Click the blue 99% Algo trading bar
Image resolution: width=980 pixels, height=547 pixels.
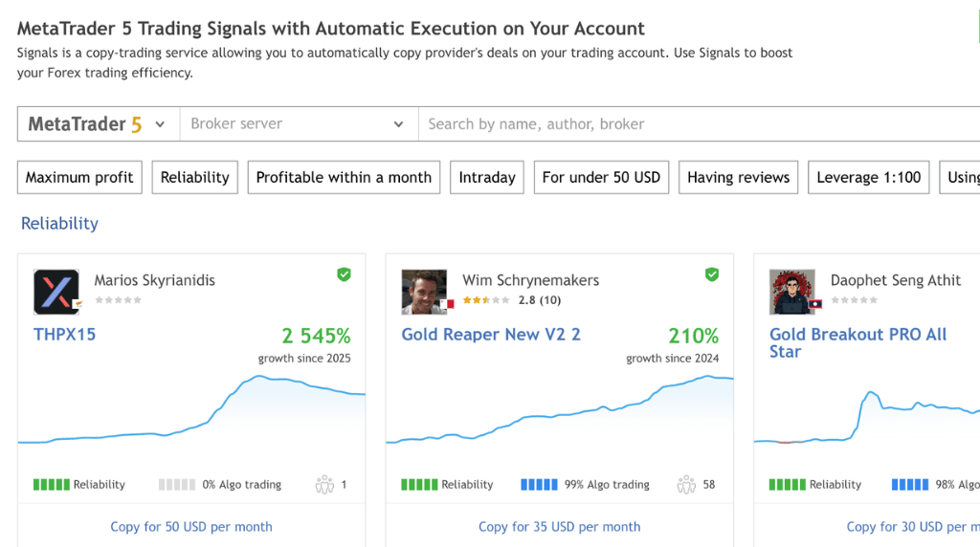[539, 485]
